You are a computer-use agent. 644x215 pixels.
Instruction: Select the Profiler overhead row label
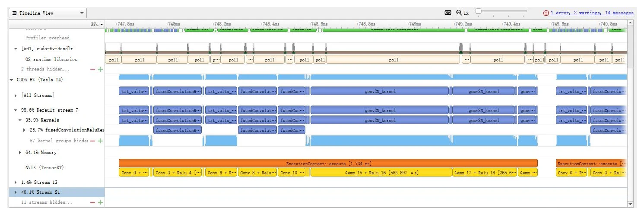47,38
